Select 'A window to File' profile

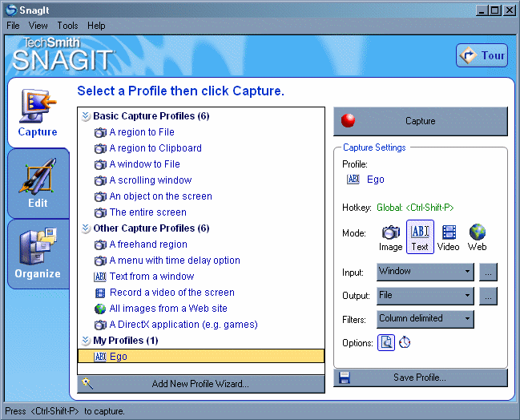[x=145, y=164]
